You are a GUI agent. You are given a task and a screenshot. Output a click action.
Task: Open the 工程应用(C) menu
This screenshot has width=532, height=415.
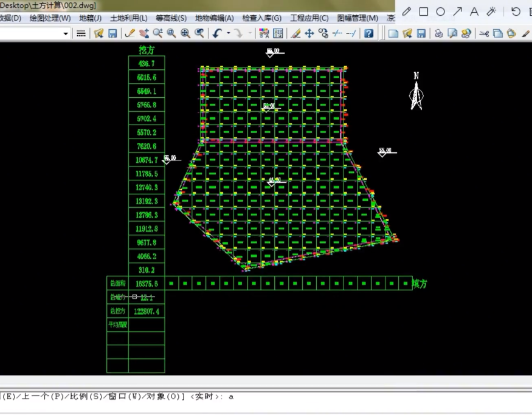tap(309, 18)
